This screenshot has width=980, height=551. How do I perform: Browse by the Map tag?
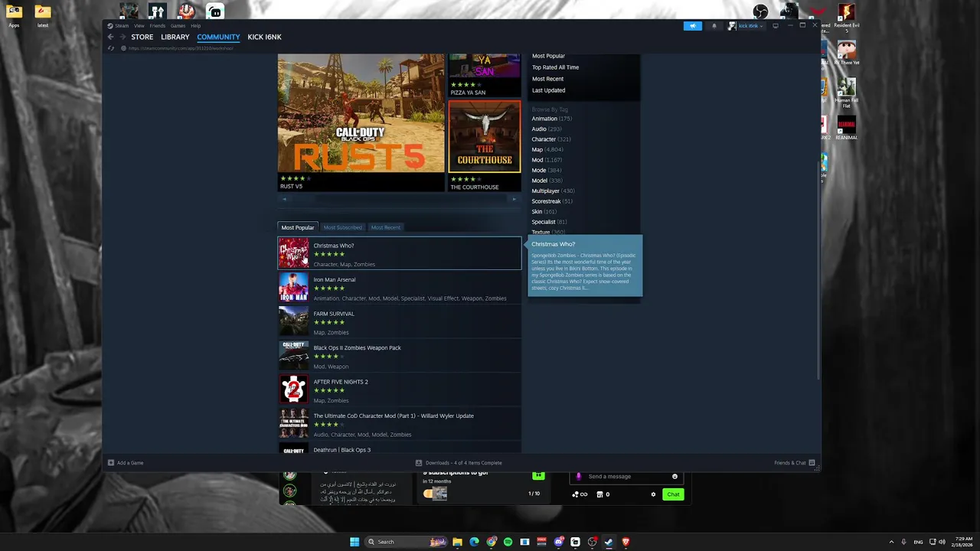tap(537, 149)
